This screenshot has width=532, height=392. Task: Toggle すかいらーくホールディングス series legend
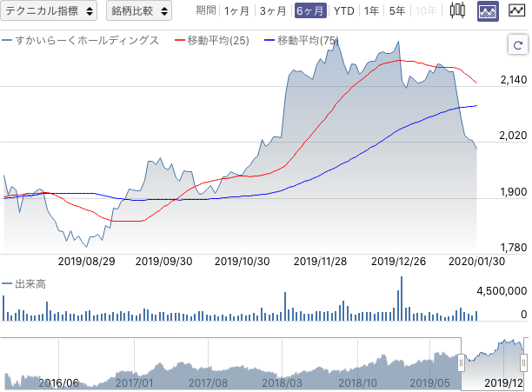(81, 40)
